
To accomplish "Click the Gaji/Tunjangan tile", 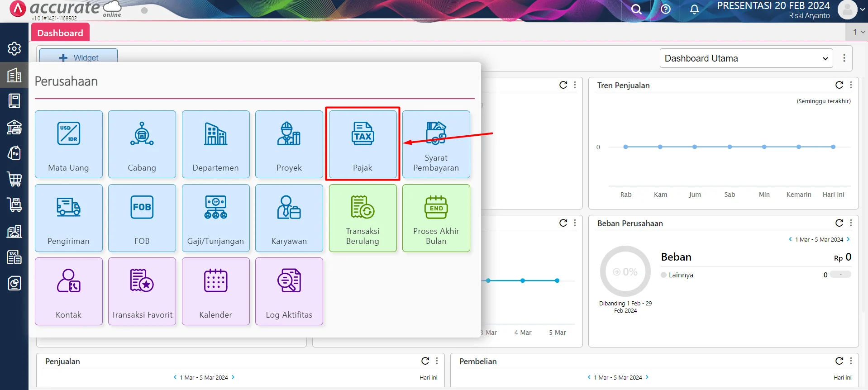I will [x=215, y=218].
